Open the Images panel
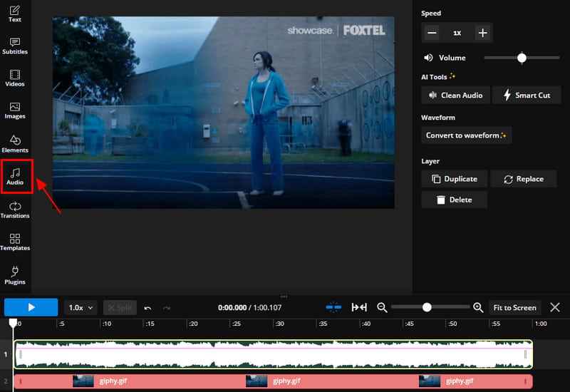The image size is (570, 392). (14, 110)
